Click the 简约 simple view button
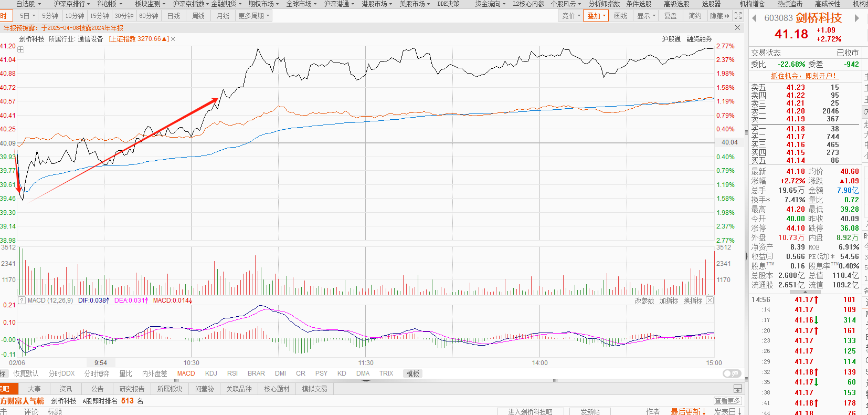This screenshot has width=868, height=415. (x=695, y=16)
